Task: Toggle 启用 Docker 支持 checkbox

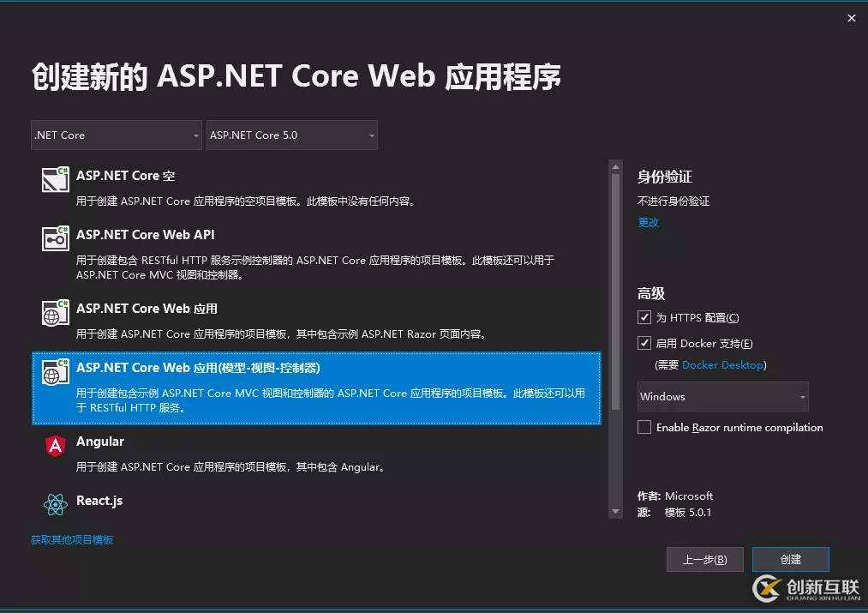Action: 644,343
